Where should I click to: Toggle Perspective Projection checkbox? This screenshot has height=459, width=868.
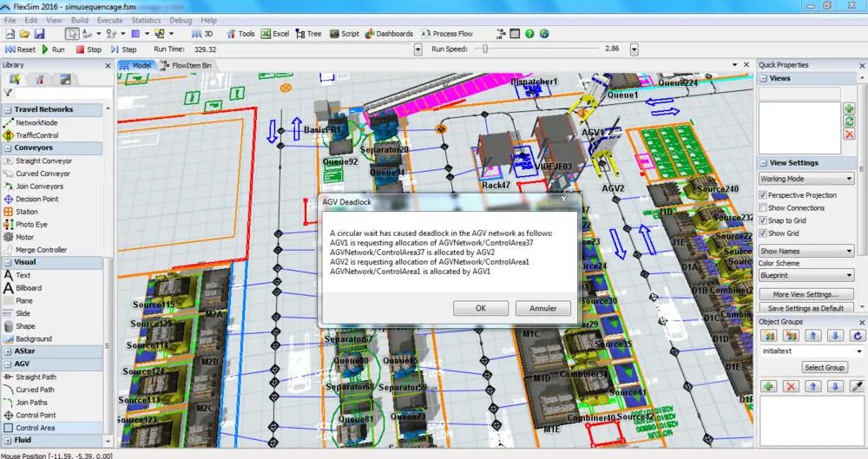[x=763, y=195]
